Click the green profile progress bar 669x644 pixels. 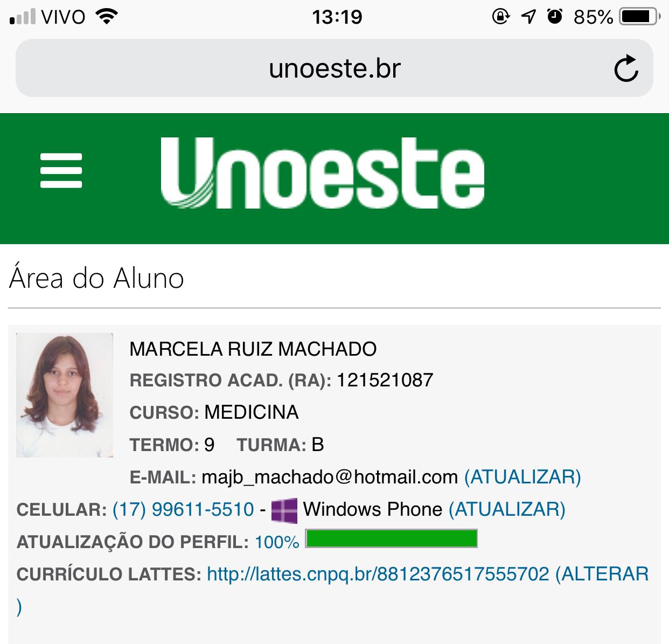coord(392,538)
